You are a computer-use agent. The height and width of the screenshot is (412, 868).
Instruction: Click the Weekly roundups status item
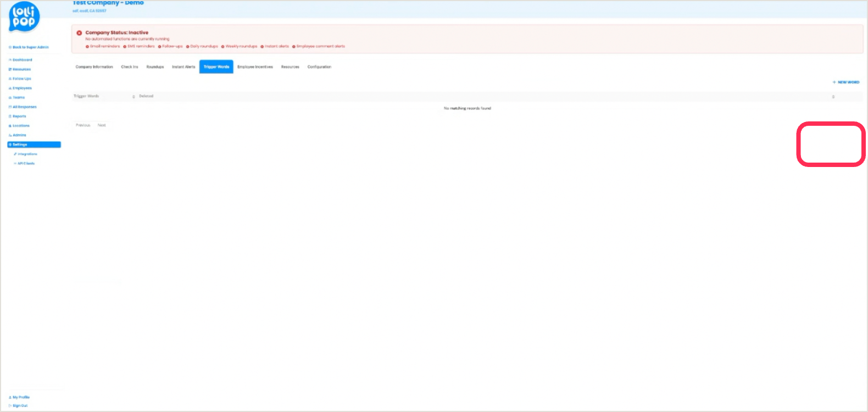point(240,46)
